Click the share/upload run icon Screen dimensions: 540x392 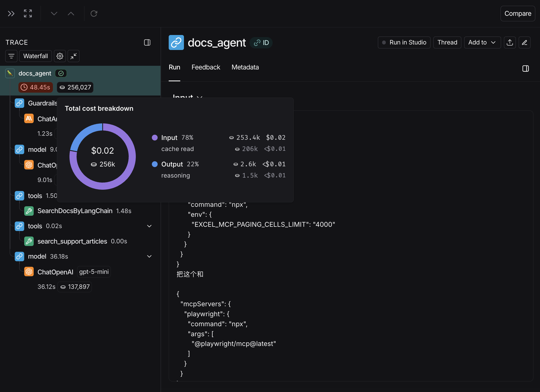510,42
